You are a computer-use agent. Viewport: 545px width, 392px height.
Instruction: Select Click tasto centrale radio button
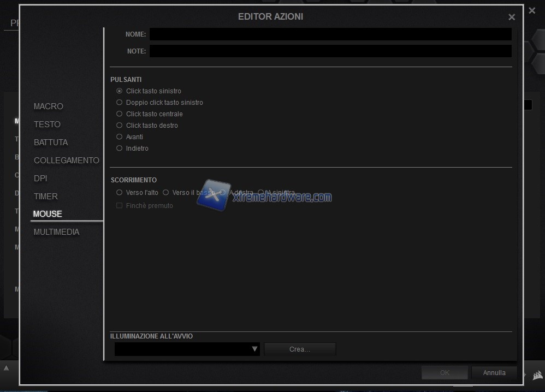(x=120, y=114)
